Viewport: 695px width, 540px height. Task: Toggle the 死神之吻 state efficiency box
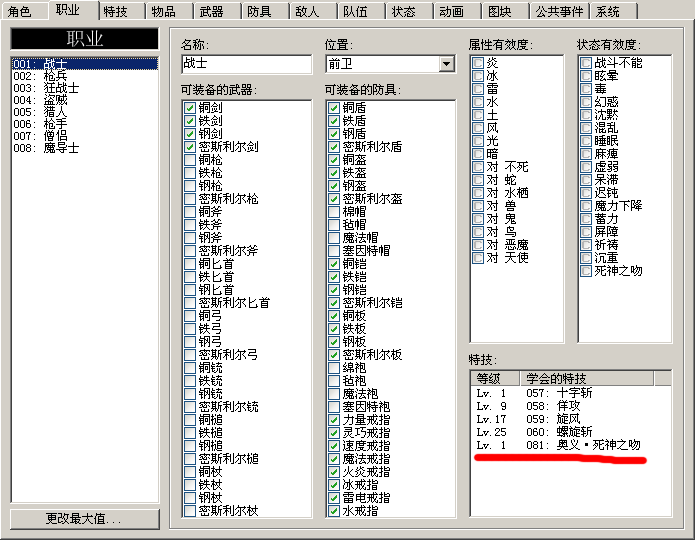click(586, 271)
